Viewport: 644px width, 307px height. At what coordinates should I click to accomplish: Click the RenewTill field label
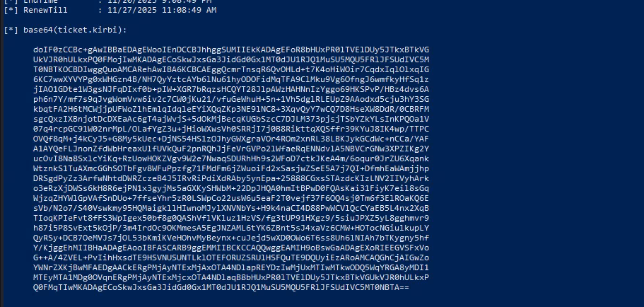point(45,11)
